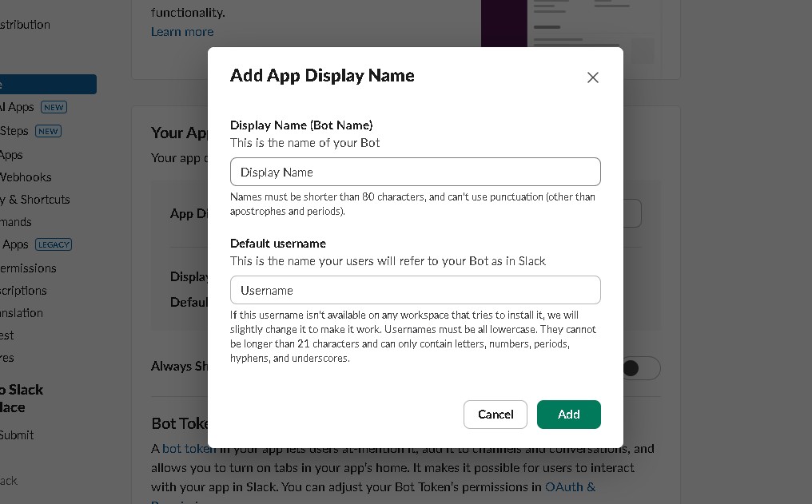
Task: Focus the Default username text field
Action: [x=415, y=290]
